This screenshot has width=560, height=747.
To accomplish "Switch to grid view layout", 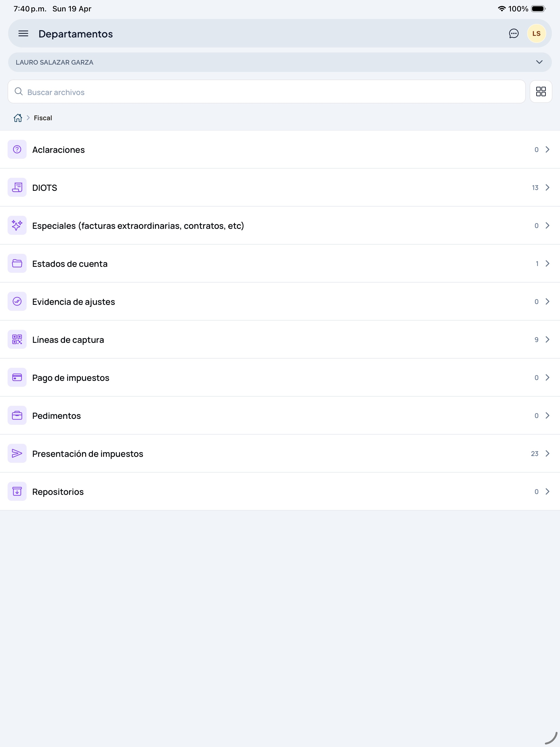I will pyautogui.click(x=541, y=91).
